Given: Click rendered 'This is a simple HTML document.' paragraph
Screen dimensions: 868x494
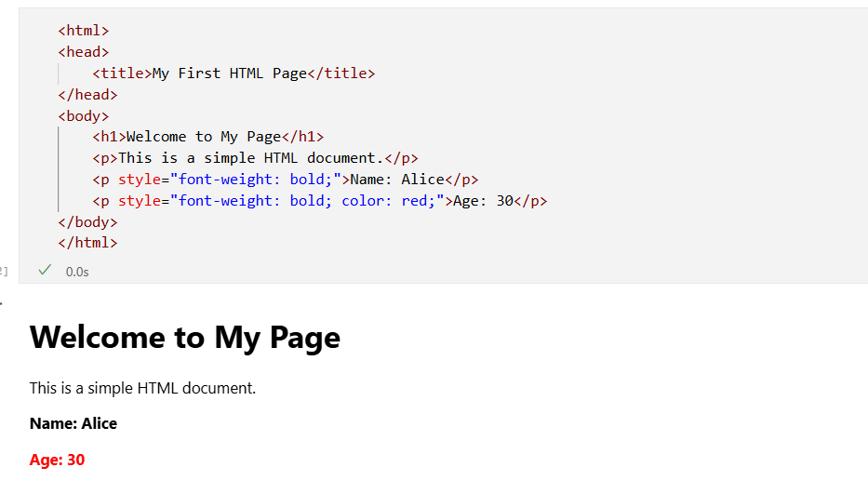Looking at the screenshot, I should coord(142,388).
